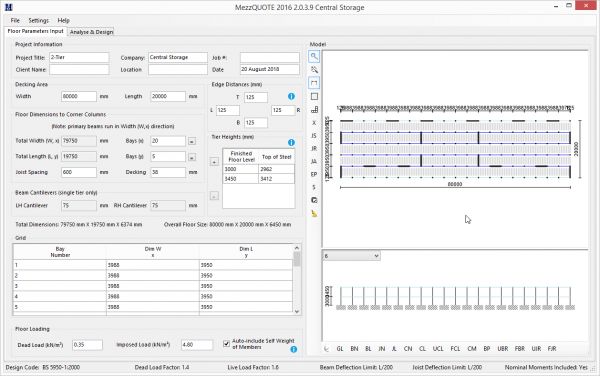Image resolution: width=600 pixels, height=376 pixels.
Task: Click the Edge Distance R field
Action: [x=283, y=110]
